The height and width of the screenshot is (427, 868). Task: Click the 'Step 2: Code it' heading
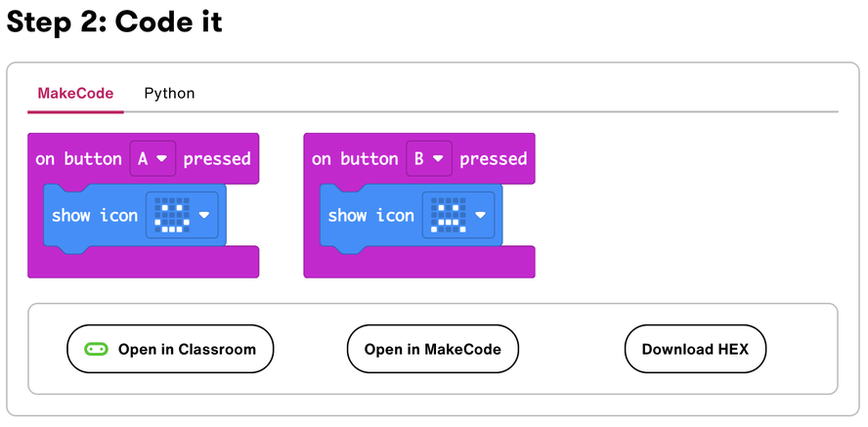(114, 22)
